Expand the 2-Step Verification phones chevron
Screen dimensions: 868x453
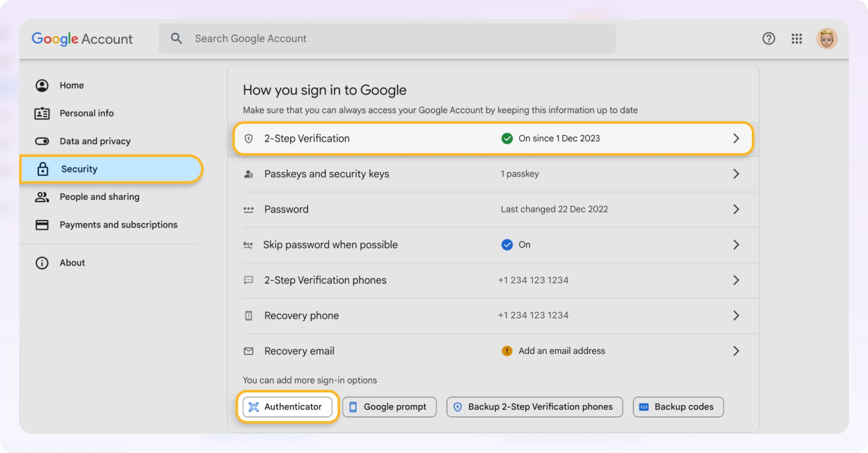coord(737,280)
